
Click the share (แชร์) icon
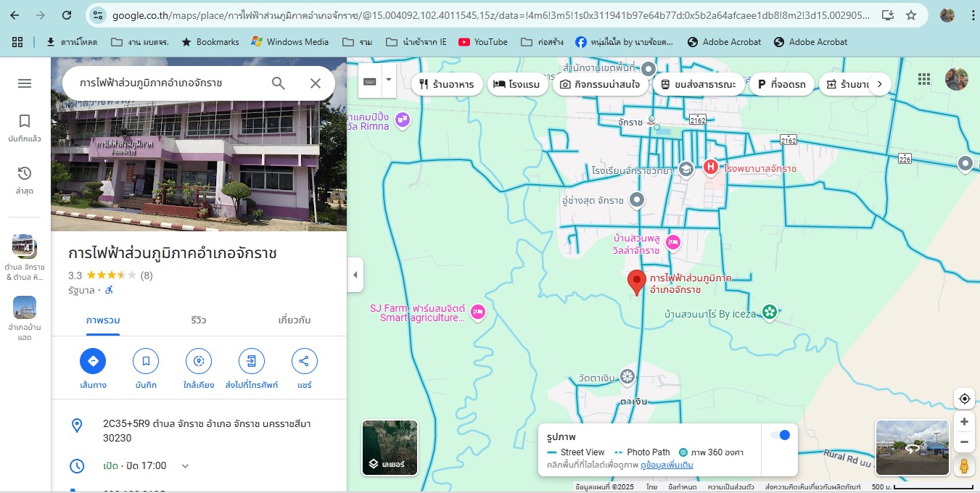[305, 361]
